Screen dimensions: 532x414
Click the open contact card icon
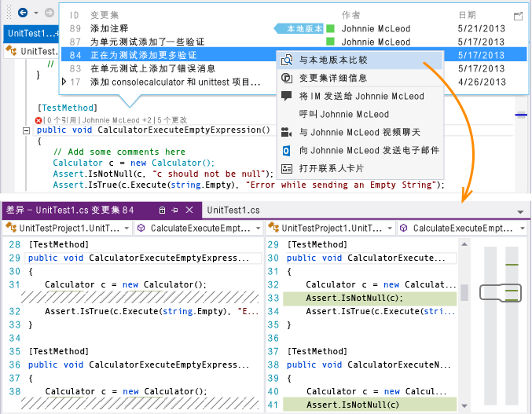point(288,168)
